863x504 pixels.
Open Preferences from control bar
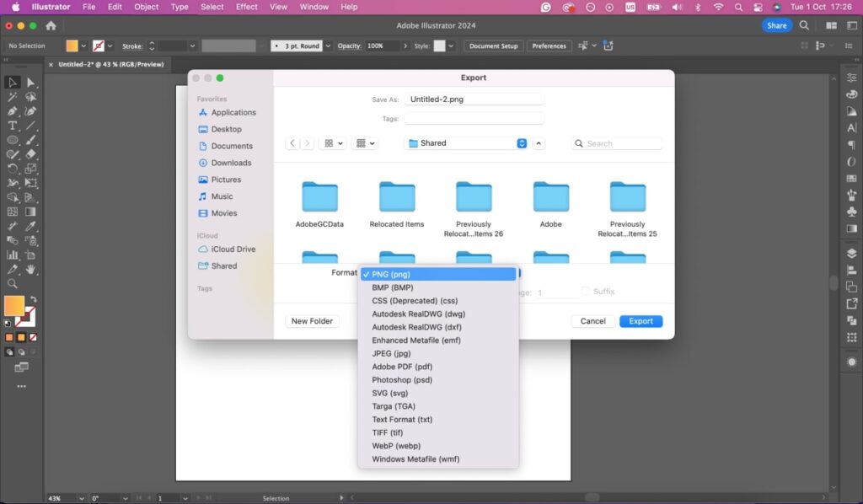549,46
